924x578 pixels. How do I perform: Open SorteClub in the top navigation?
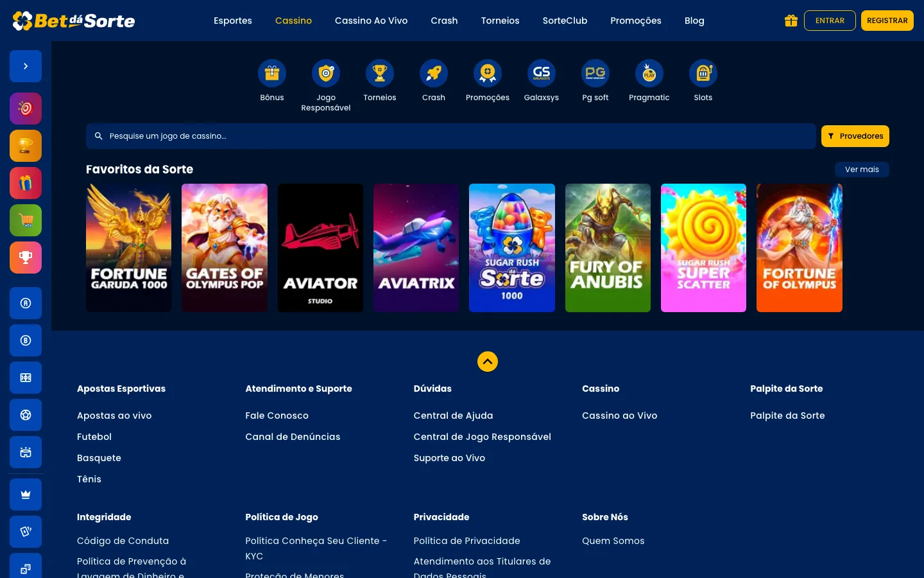(565, 21)
